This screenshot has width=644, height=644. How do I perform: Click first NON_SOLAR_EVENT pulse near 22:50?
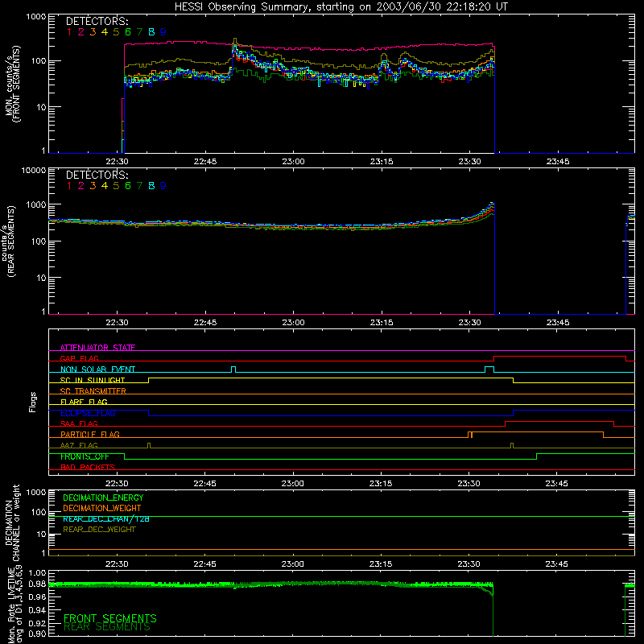click(x=233, y=369)
